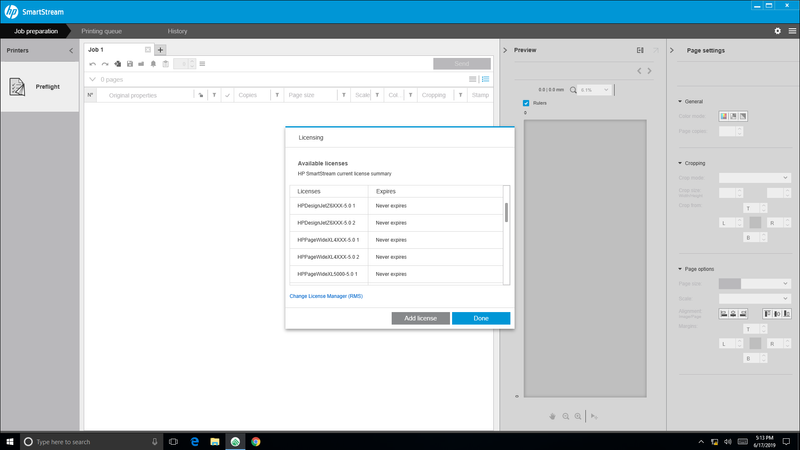Screen dimensions: 800x450
Task: Click the Licenses column header
Action: [x=329, y=191]
